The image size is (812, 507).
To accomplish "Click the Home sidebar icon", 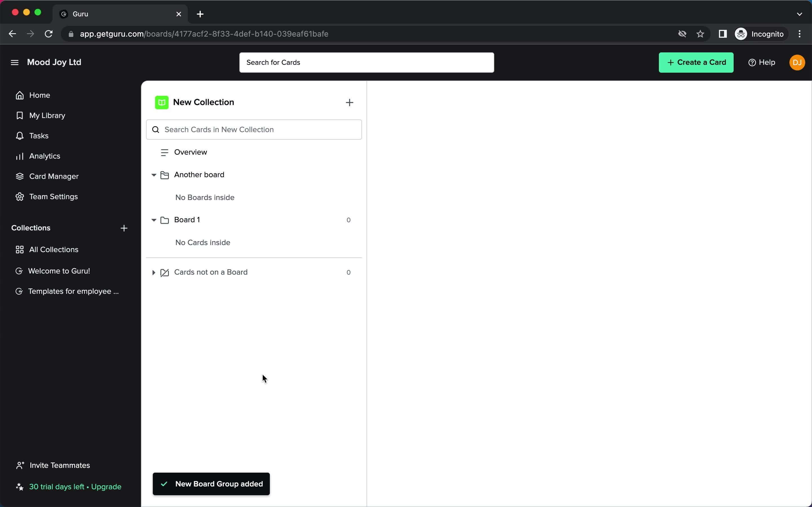I will pos(20,95).
